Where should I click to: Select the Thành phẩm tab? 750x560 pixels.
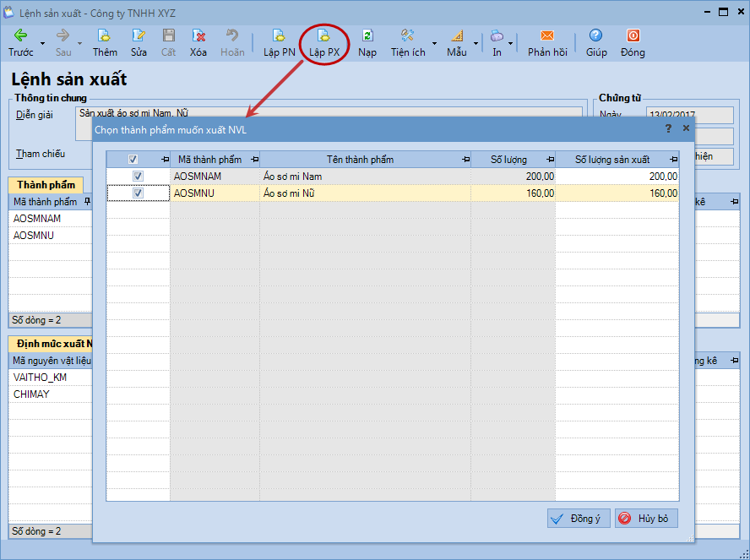pos(46,185)
